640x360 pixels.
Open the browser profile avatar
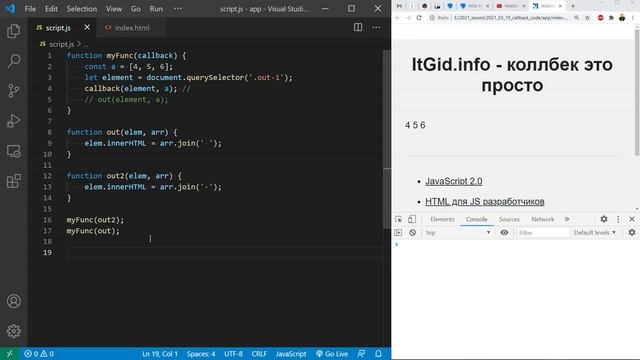tap(622, 18)
